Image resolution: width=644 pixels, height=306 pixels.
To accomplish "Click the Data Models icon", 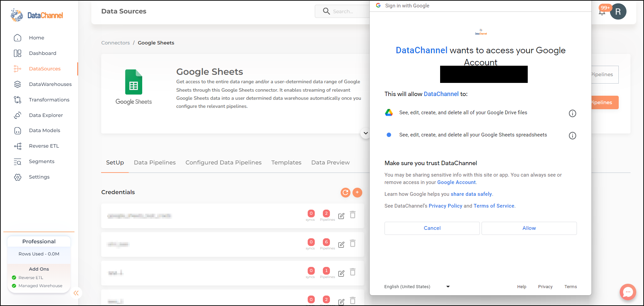I will [18, 131].
